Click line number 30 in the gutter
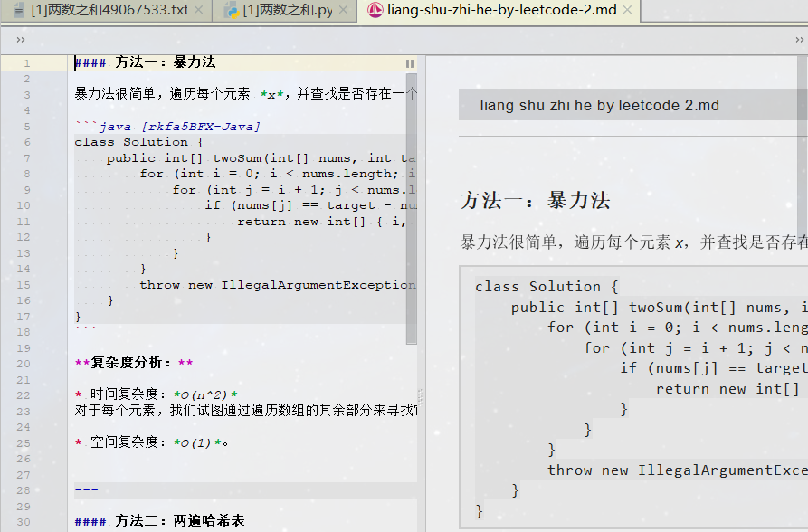This screenshot has width=808, height=532. pos(24,522)
